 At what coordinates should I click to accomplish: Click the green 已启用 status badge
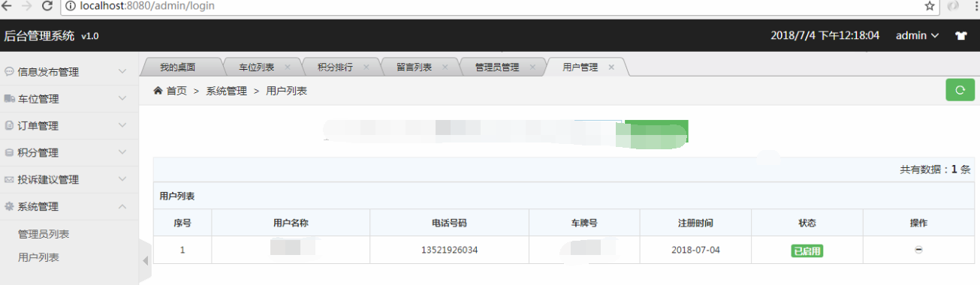point(807,250)
